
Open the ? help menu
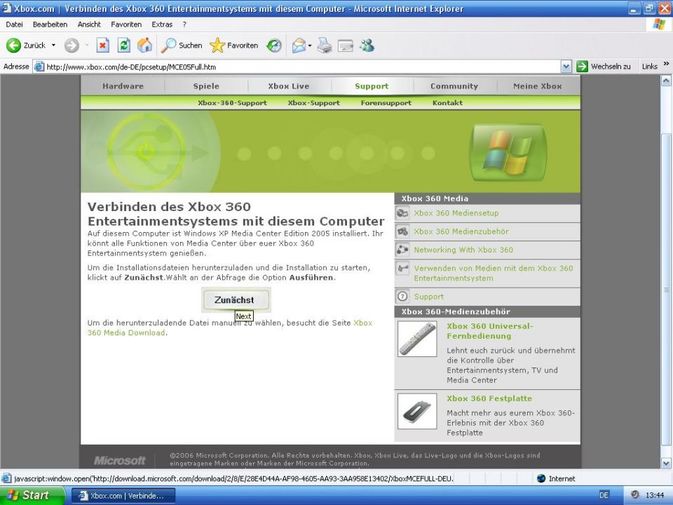185,24
